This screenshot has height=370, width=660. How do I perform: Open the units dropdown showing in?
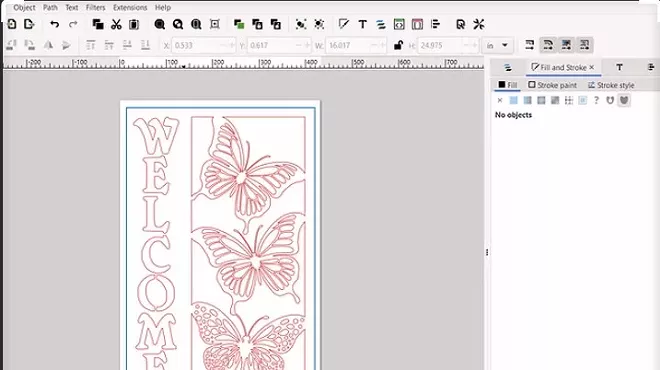pos(497,45)
